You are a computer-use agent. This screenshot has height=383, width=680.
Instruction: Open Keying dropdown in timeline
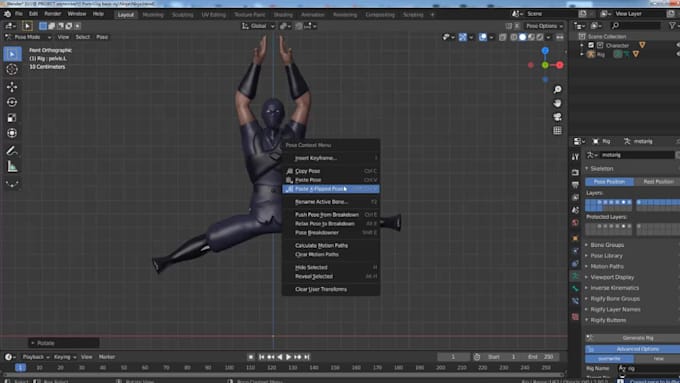coord(65,357)
